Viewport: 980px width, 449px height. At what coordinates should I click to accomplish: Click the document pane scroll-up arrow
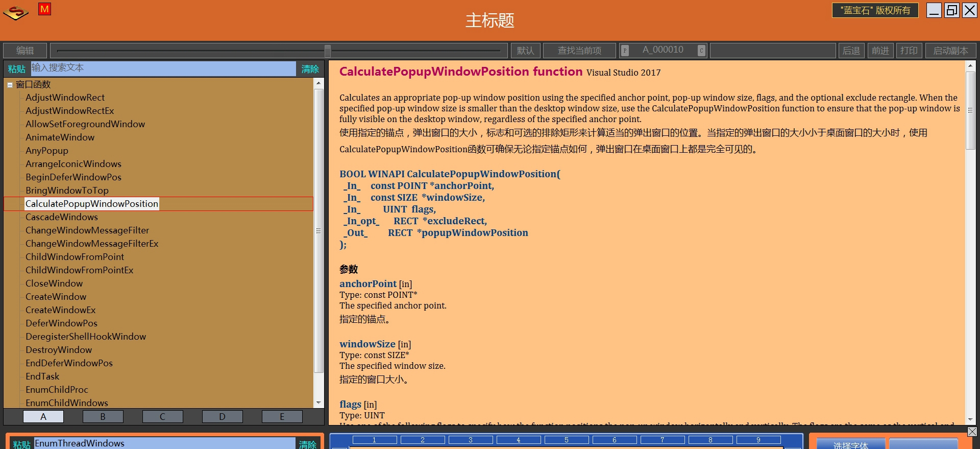[970, 66]
